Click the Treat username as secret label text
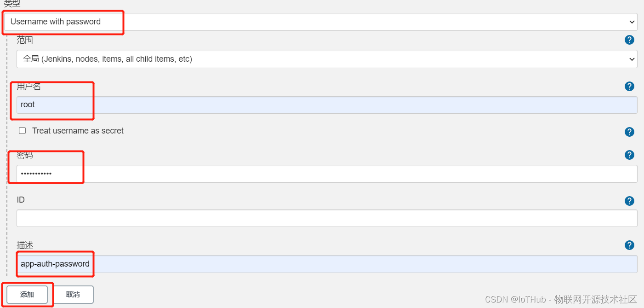Viewport: 644px width, 308px height. (78, 131)
